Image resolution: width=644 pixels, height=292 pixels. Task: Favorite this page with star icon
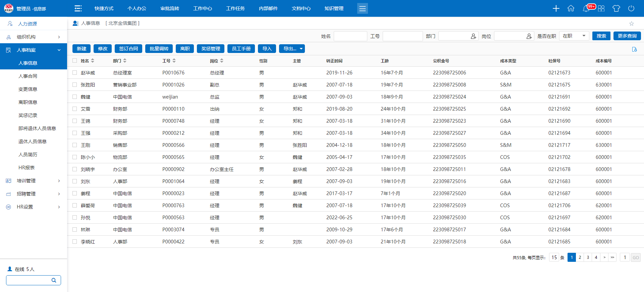pos(631,23)
